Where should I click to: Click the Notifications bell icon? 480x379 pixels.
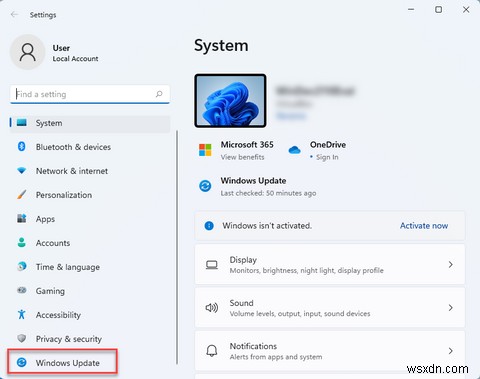pyautogui.click(x=212, y=351)
